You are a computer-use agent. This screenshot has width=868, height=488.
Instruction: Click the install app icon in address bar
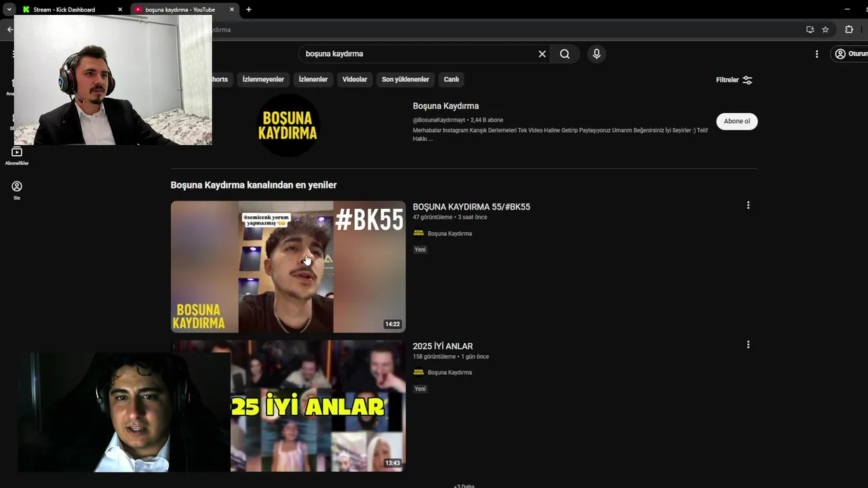click(810, 30)
